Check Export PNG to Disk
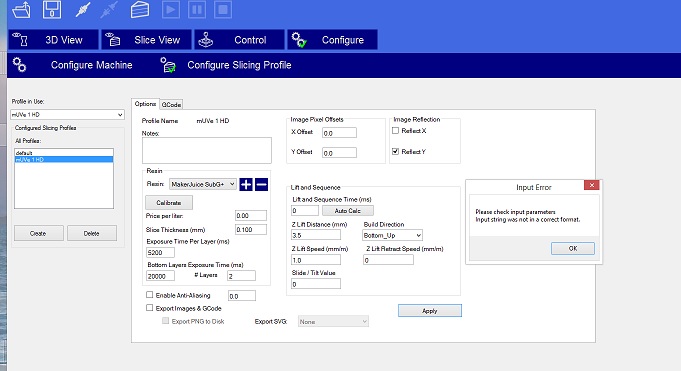This screenshot has height=371, width=681. (165, 321)
